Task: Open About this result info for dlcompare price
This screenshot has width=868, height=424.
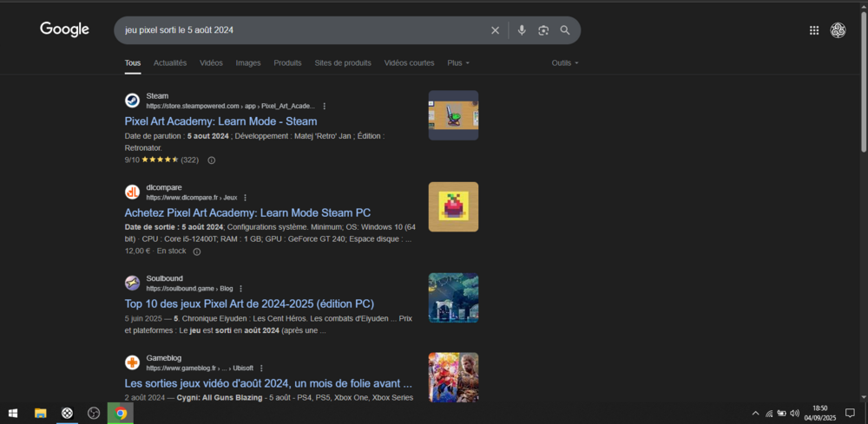Action: (197, 251)
